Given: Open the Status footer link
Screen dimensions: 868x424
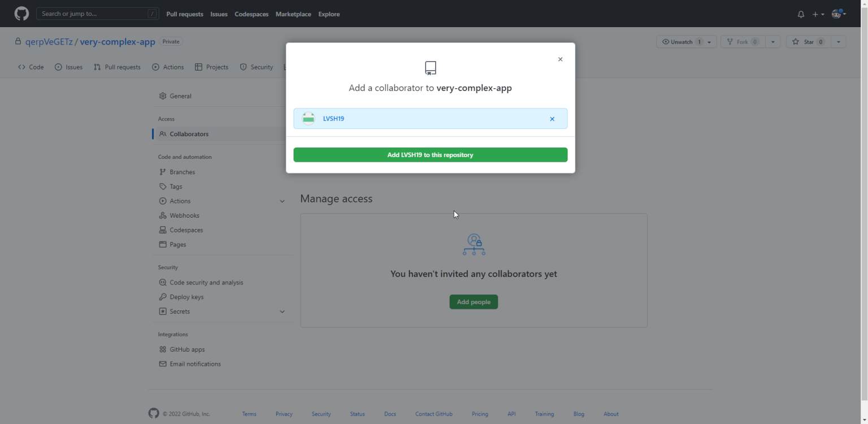Looking at the screenshot, I should click(x=357, y=414).
